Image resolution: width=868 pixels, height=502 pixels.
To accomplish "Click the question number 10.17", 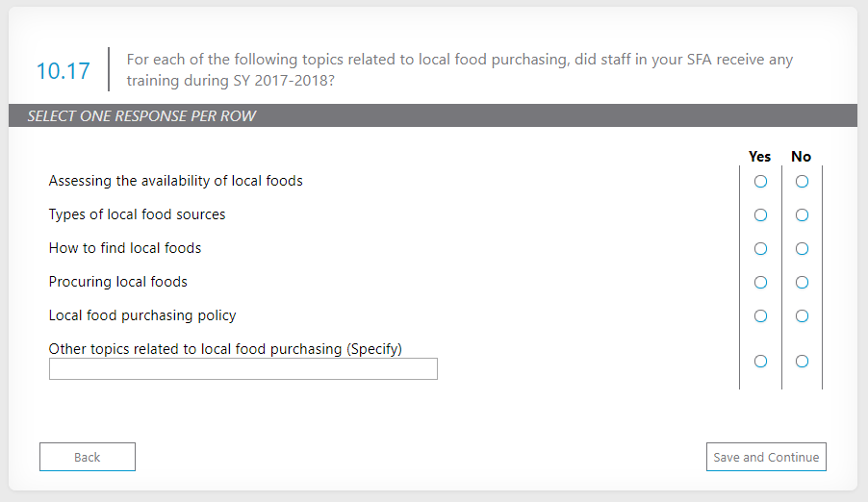I will click(x=63, y=71).
